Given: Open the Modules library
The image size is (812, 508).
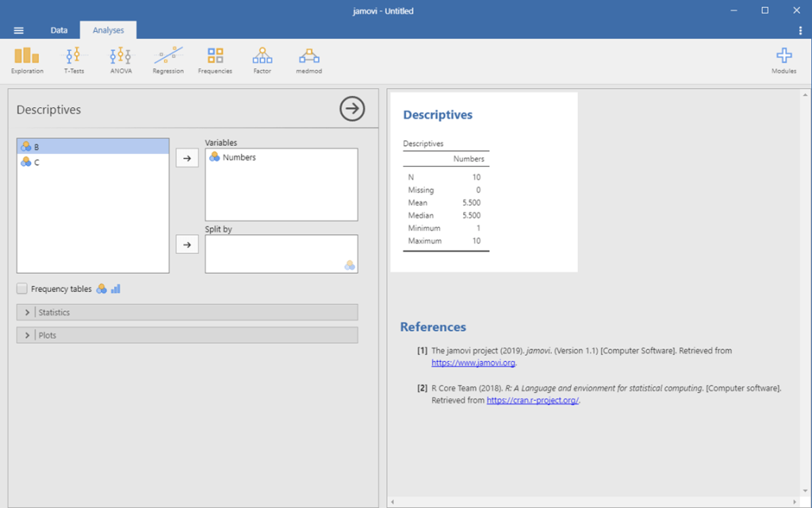Looking at the screenshot, I should pyautogui.click(x=783, y=60).
